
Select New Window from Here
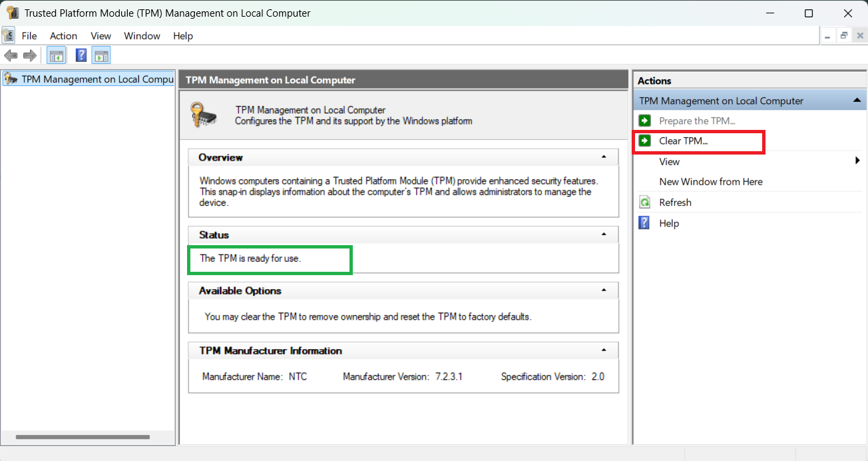[x=711, y=182]
